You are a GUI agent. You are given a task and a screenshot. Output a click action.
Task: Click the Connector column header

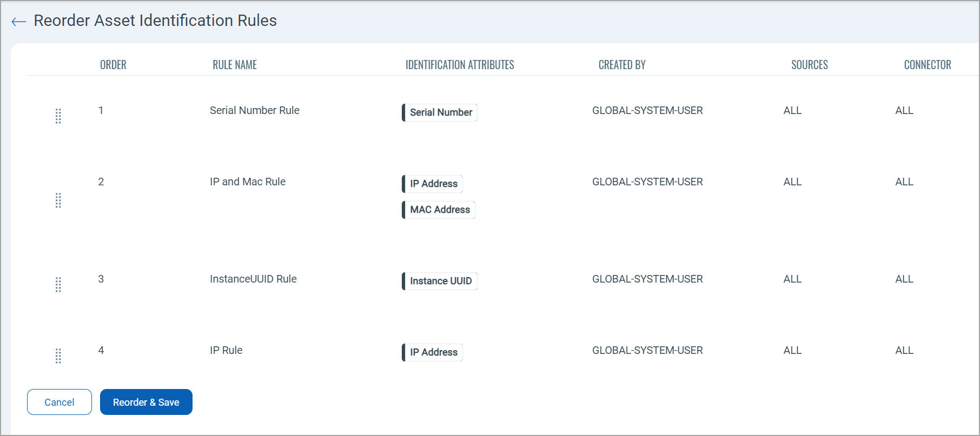[927, 65]
